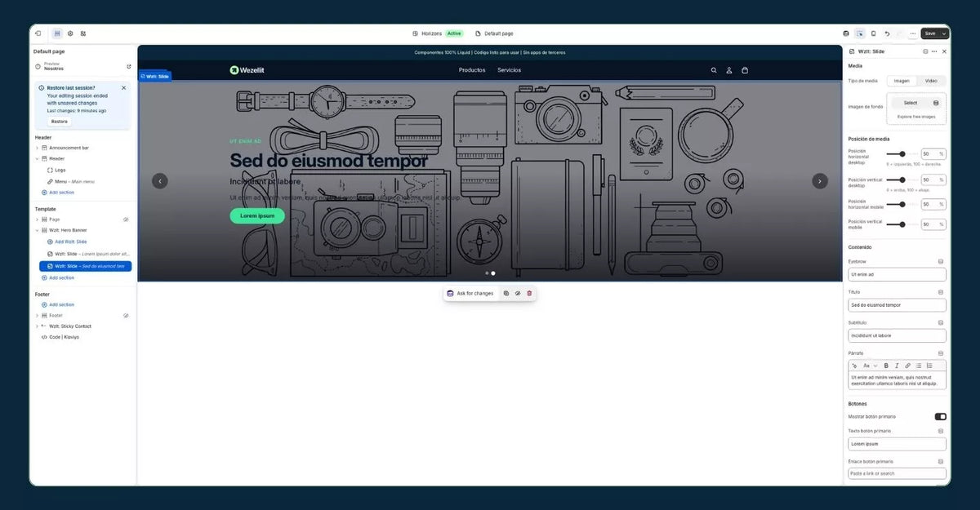Click the cart icon in preview header
This screenshot has width=980, height=510.
click(745, 70)
